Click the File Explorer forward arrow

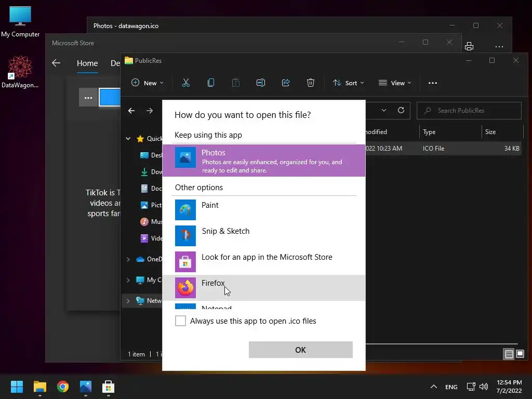150,111
